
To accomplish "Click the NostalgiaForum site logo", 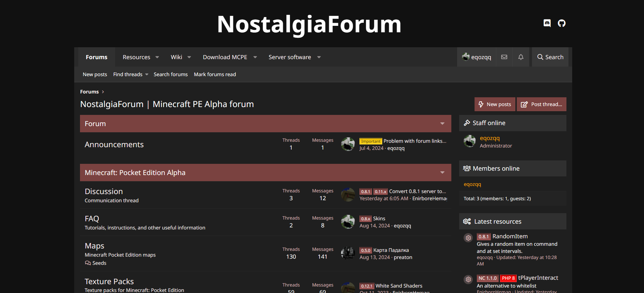I will pyautogui.click(x=309, y=24).
